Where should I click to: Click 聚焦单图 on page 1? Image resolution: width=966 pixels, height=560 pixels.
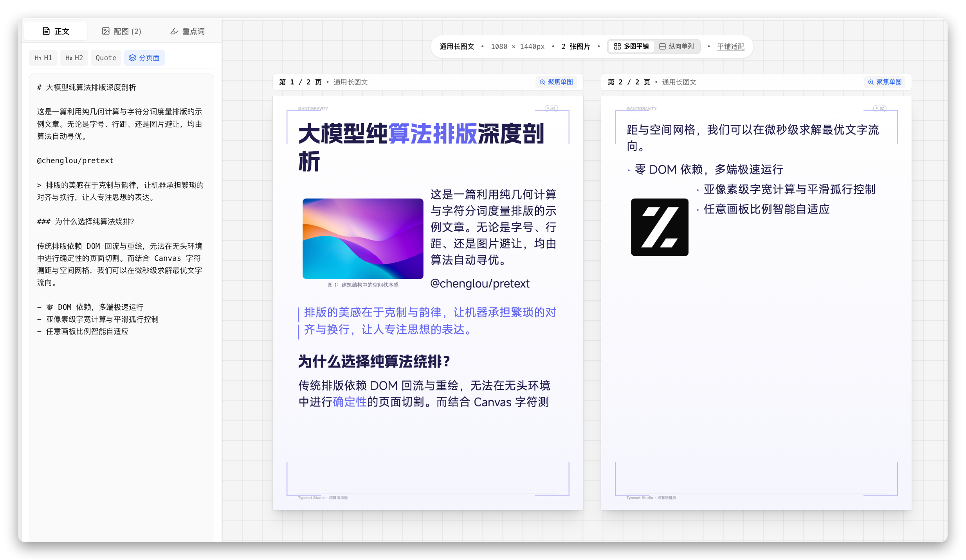click(556, 82)
